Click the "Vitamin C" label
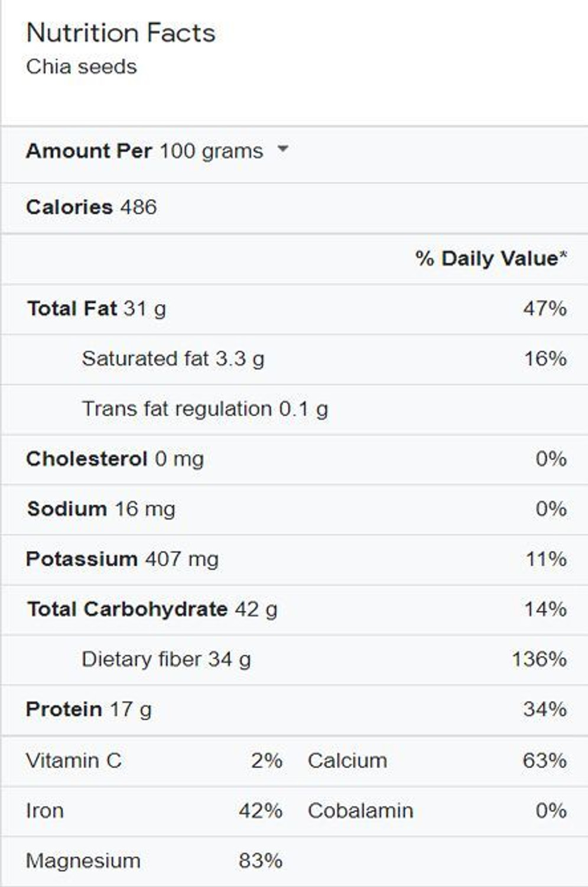The image size is (588, 887). tap(74, 760)
